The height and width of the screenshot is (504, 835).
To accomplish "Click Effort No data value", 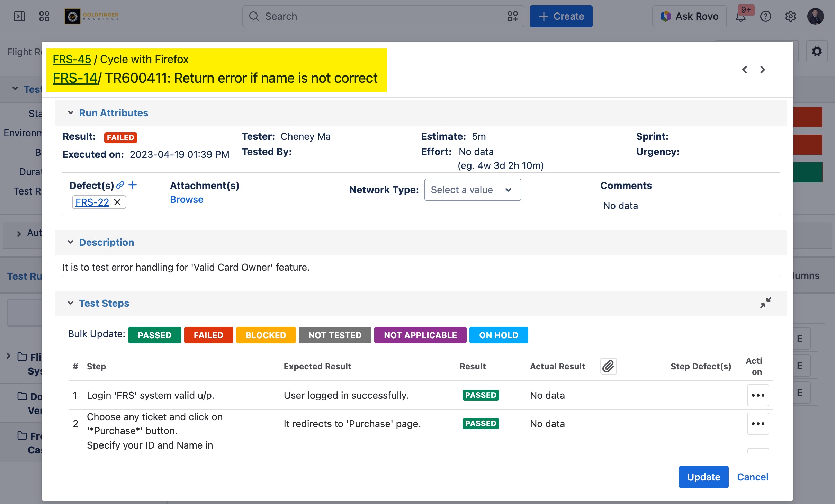I will point(476,152).
